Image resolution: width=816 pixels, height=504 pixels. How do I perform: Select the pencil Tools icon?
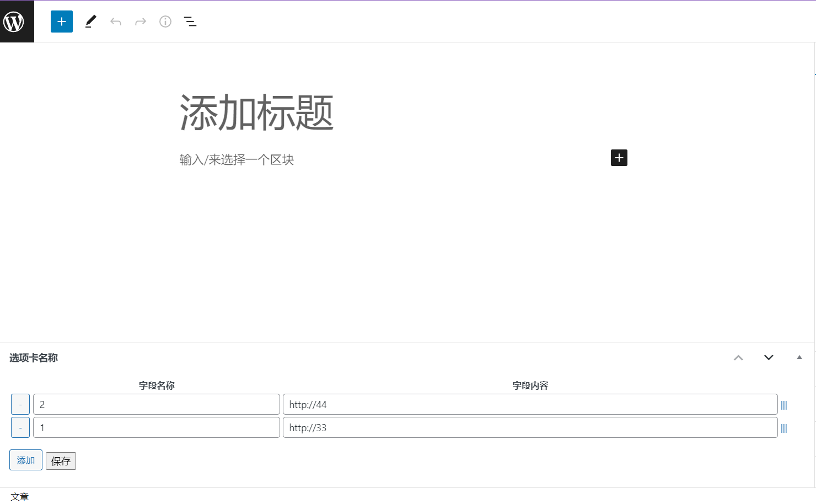(91, 22)
